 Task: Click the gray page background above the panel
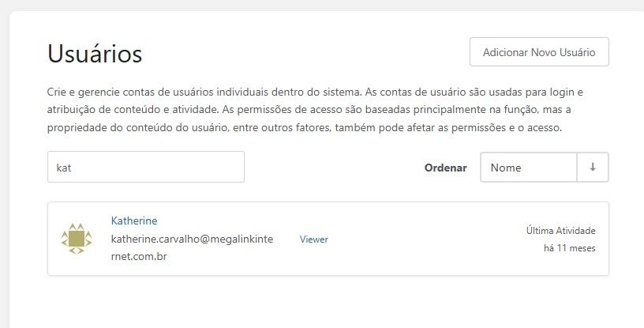click(322, 5)
